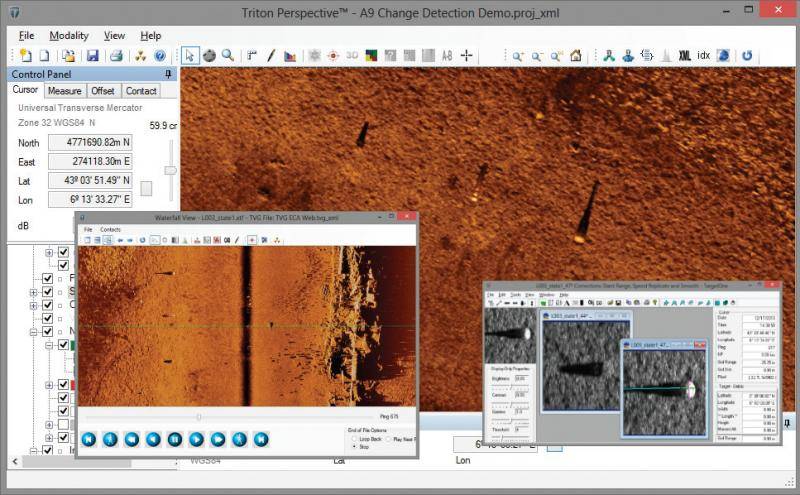Switch to the Offset tab
800x495 pixels.
103,91
